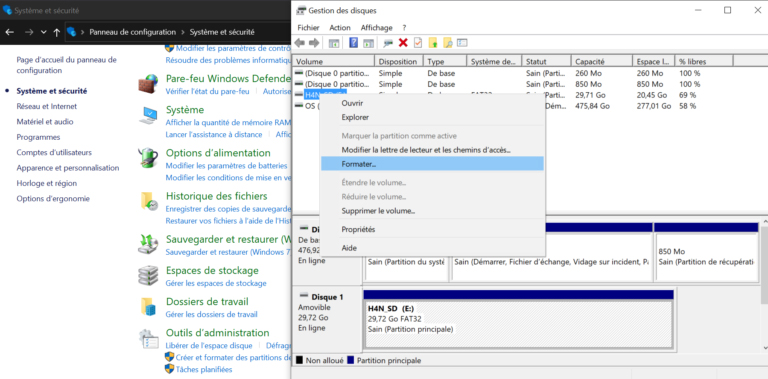Open the Affichage menu
This screenshot has height=379, width=768.
pyautogui.click(x=377, y=28)
